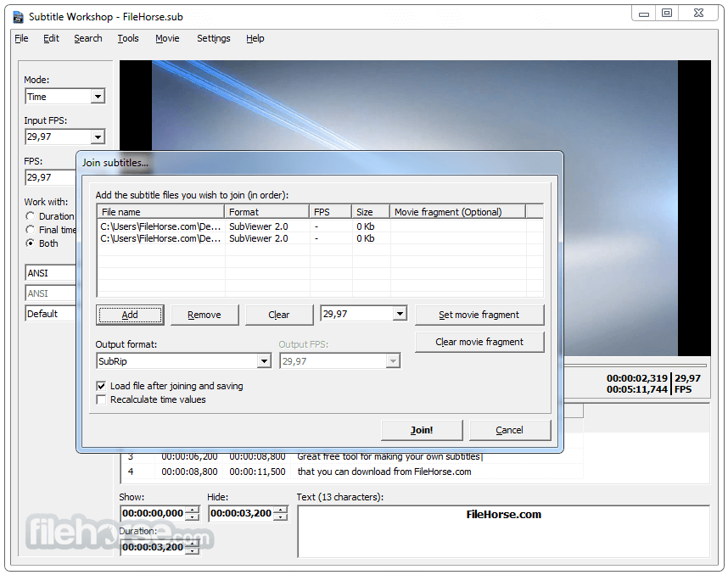Select the Duration radio button
The width and height of the screenshot is (728, 575).
31,216
